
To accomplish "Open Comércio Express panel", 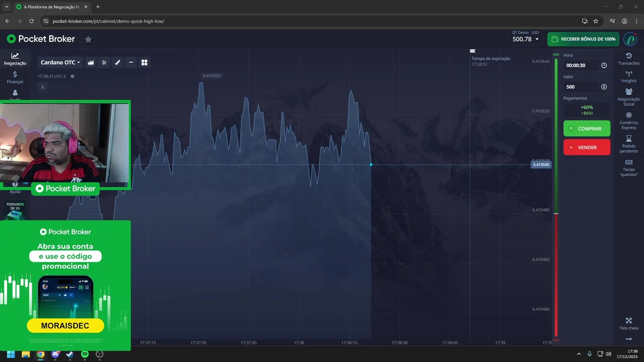I will click(628, 121).
